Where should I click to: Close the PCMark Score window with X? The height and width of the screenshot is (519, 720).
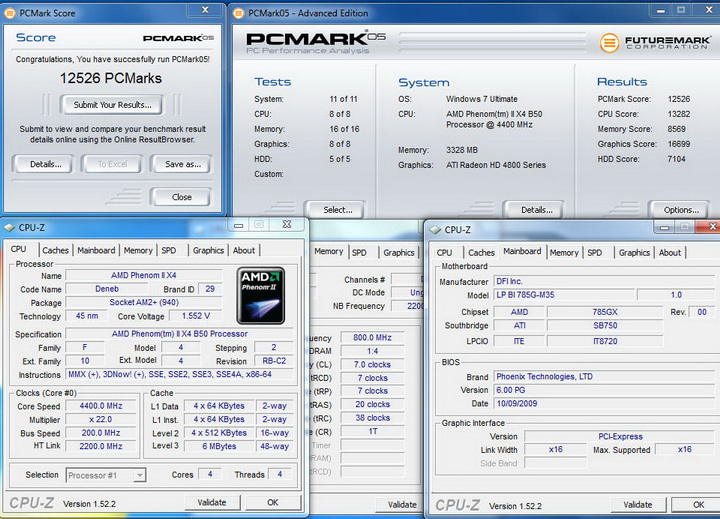(x=205, y=10)
